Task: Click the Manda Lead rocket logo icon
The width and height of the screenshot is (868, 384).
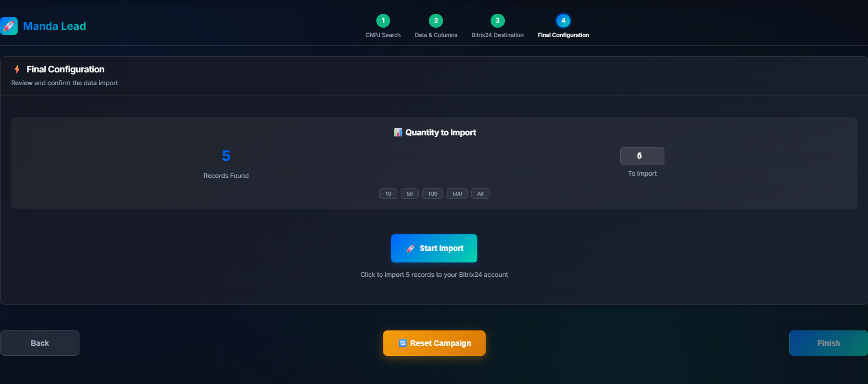Action: (x=9, y=26)
